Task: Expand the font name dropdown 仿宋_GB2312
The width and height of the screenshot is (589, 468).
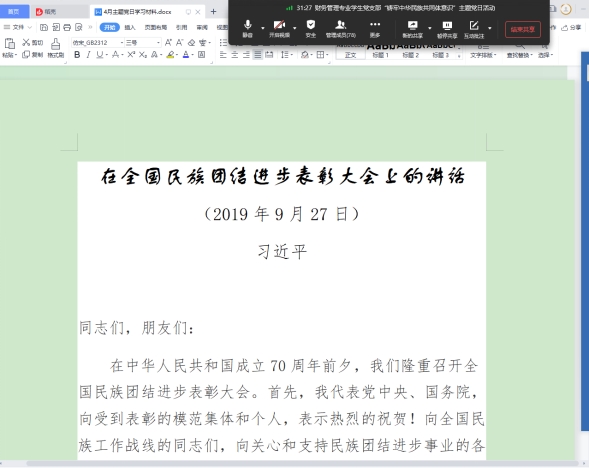Action: pos(122,43)
